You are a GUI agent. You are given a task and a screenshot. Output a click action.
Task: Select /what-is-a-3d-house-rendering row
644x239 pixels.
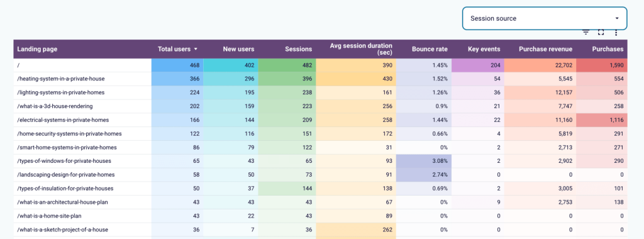(320, 106)
